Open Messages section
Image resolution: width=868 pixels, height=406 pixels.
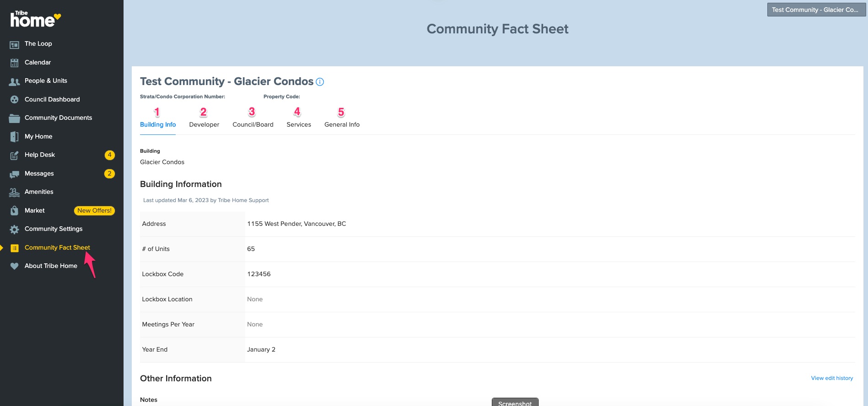tap(39, 173)
